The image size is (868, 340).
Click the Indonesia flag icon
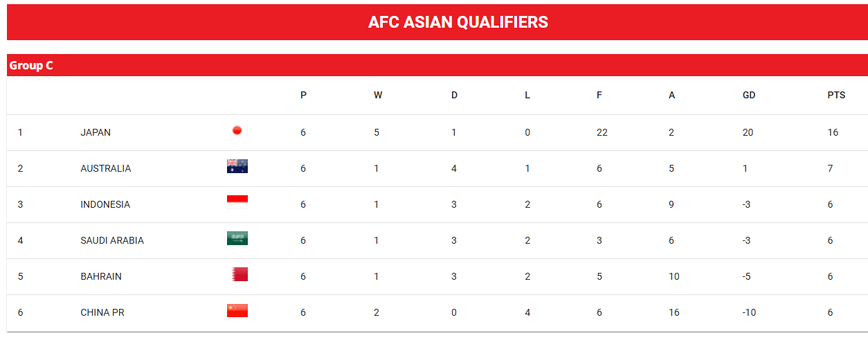click(237, 202)
